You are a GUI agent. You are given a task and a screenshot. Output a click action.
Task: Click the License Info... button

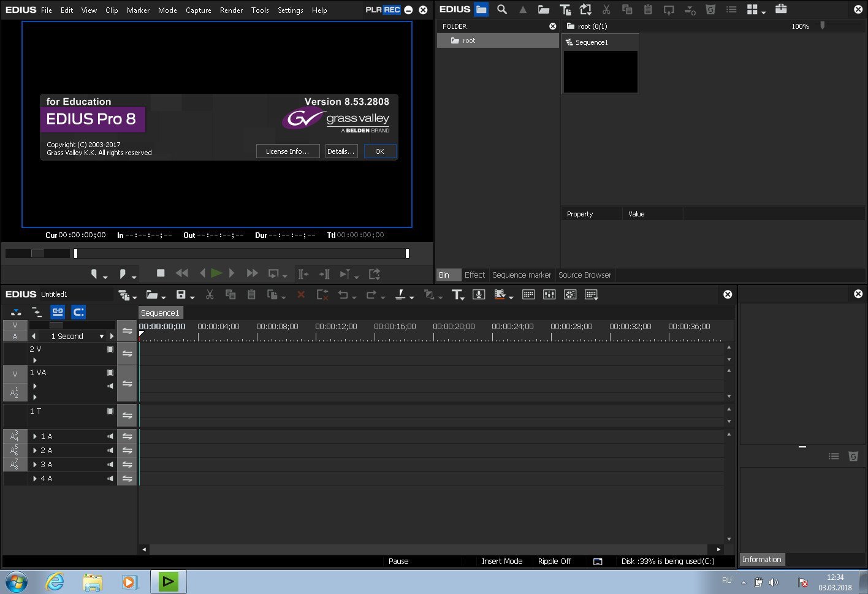[287, 151]
